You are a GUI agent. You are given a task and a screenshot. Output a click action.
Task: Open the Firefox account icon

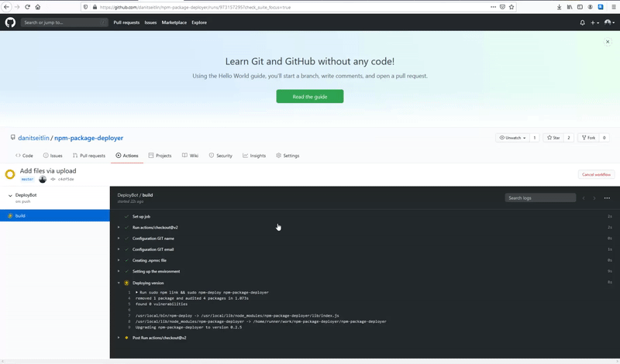[x=590, y=7]
